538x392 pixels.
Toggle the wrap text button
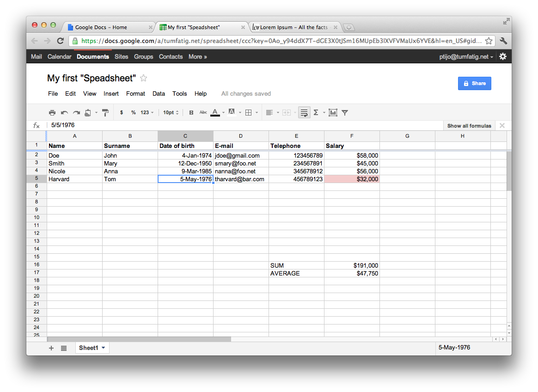pos(304,113)
